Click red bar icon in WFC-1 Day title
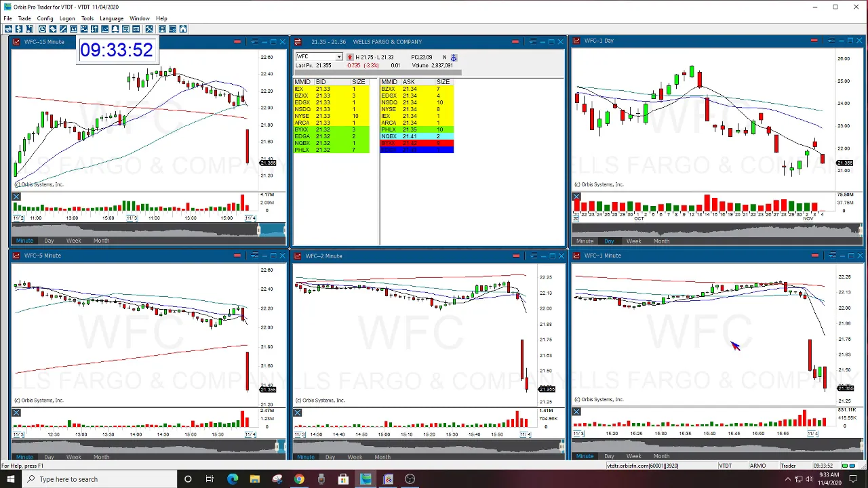 click(x=814, y=41)
